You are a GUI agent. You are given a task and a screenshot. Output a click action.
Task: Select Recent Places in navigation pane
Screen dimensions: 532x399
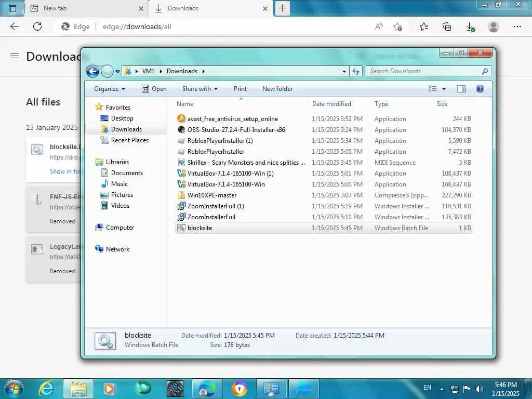pyautogui.click(x=129, y=140)
